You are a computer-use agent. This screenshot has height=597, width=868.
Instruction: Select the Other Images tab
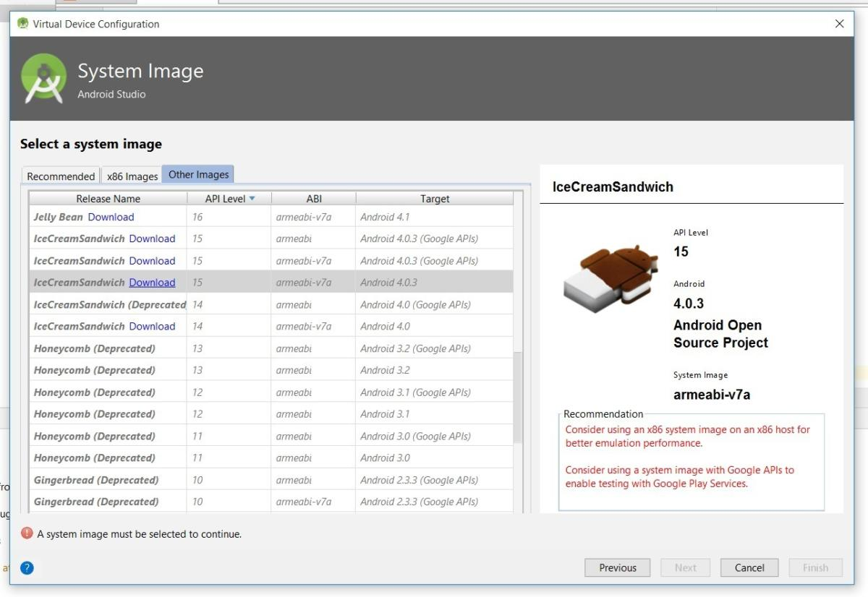[x=198, y=175]
